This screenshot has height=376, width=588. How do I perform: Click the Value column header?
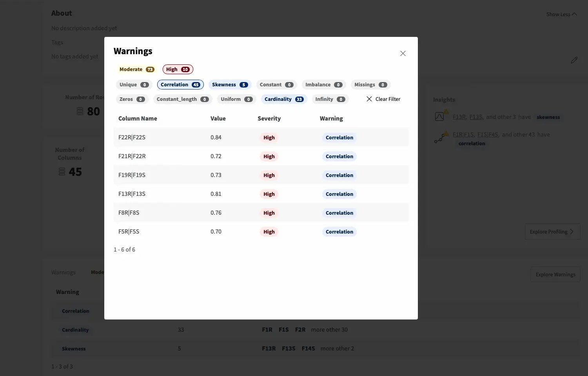point(218,119)
